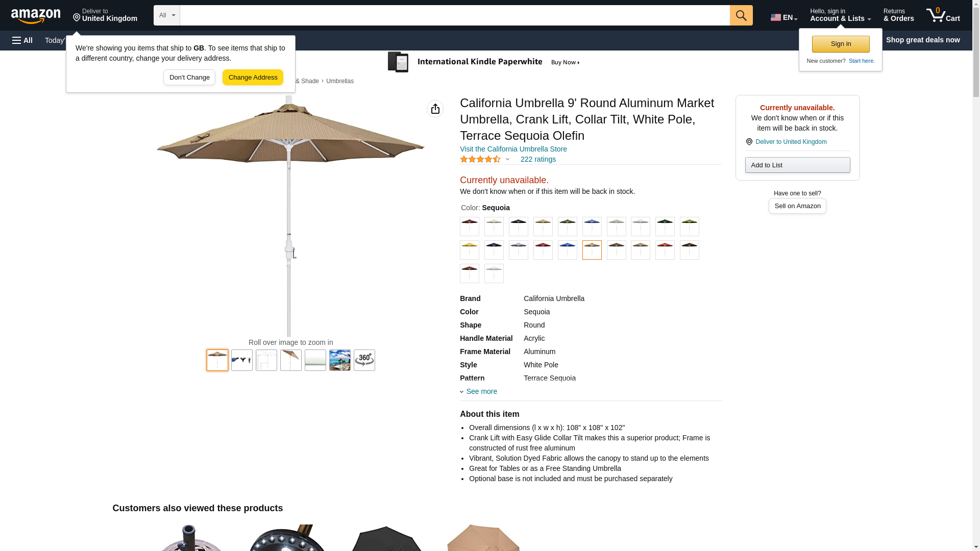Click the star rating icon

tap(480, 159)
